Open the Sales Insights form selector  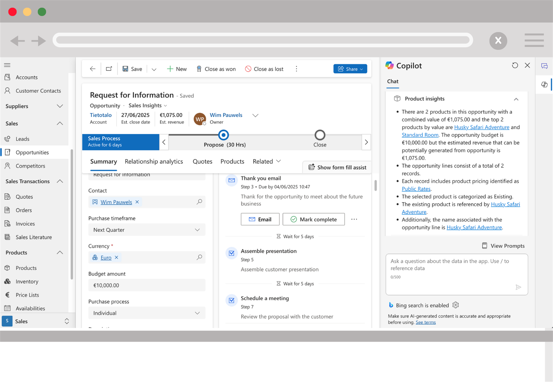pos(148,106)
